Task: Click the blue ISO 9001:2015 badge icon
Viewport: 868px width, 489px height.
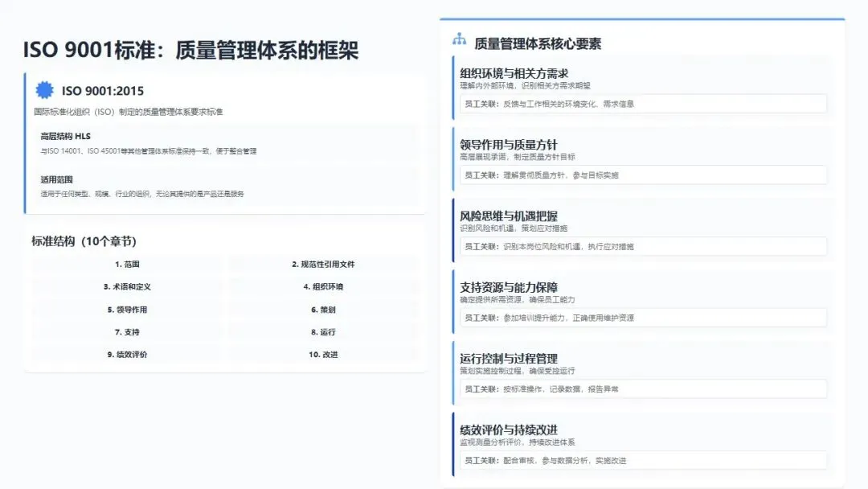Action: [x=45, y=90]
